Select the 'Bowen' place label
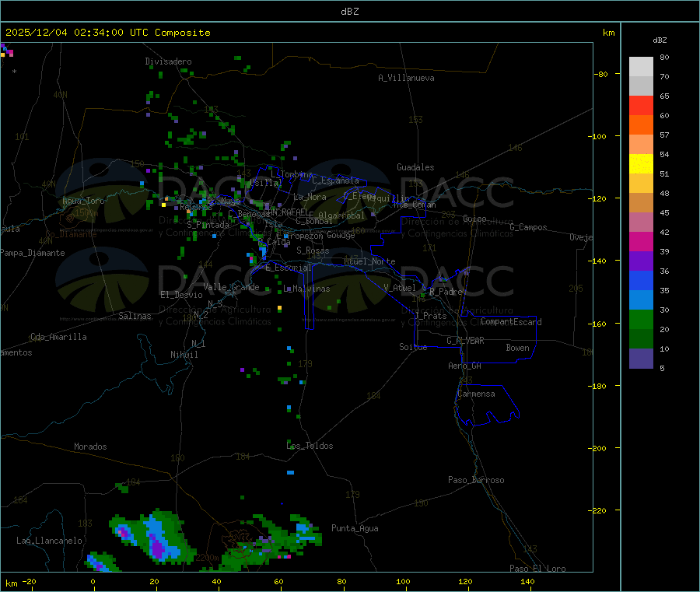Viewport: 700px width, 592px height. (517, 348)
